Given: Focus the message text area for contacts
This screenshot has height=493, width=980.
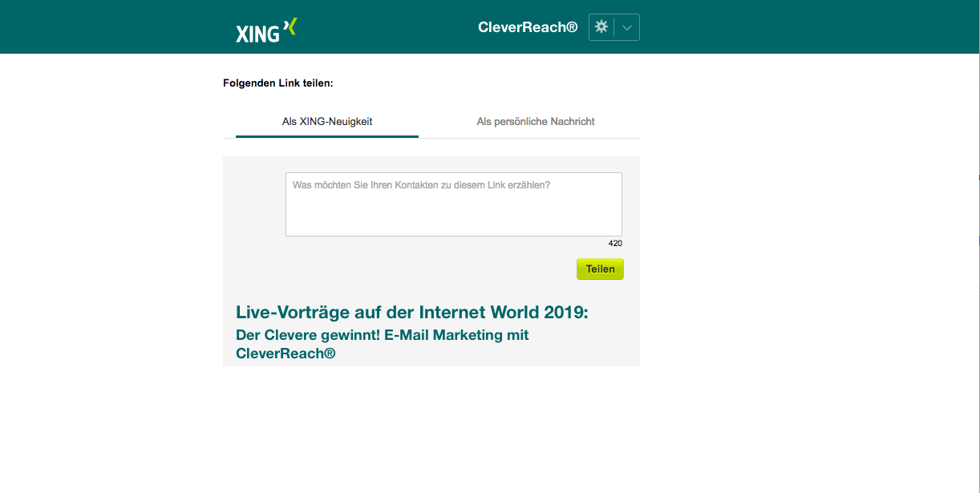Looking at the screenshot, I should point(454,204).
